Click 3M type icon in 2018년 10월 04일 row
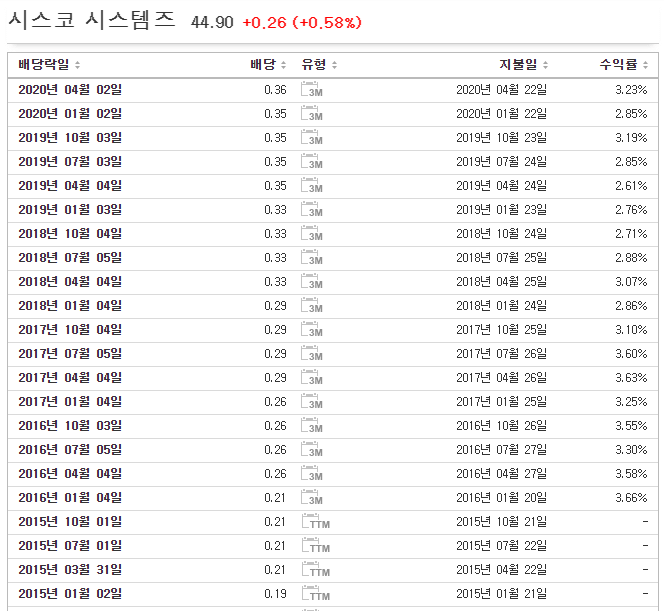 click(312, 233)
